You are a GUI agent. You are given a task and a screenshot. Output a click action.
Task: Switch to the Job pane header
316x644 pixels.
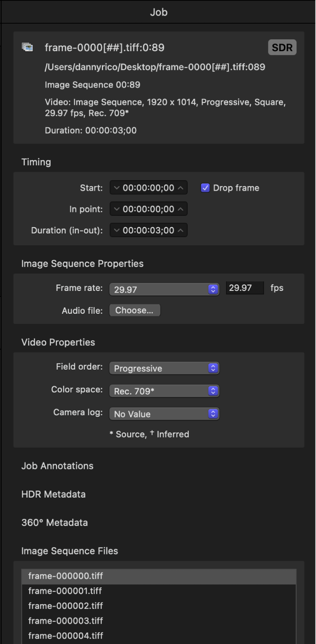coord(158,12)
